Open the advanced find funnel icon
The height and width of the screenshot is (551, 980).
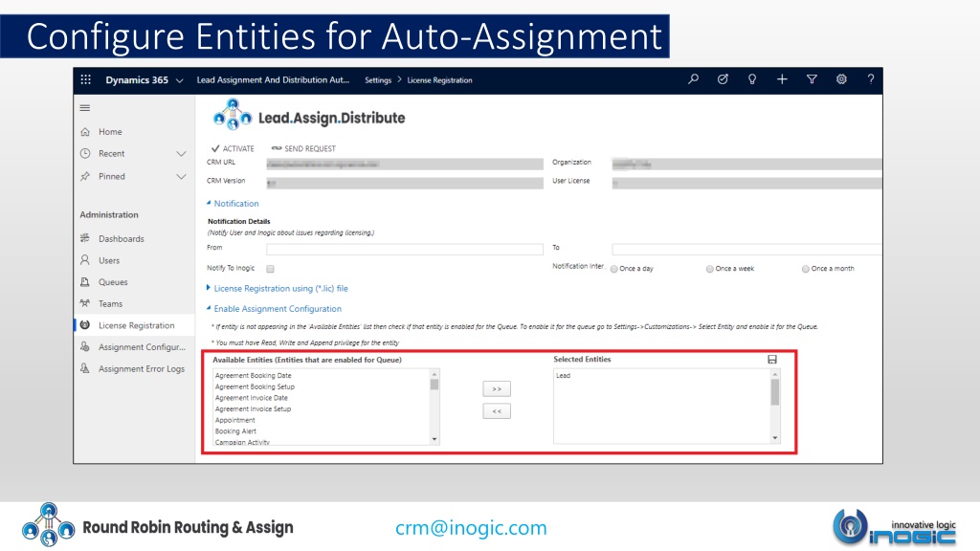click(812, 79)
